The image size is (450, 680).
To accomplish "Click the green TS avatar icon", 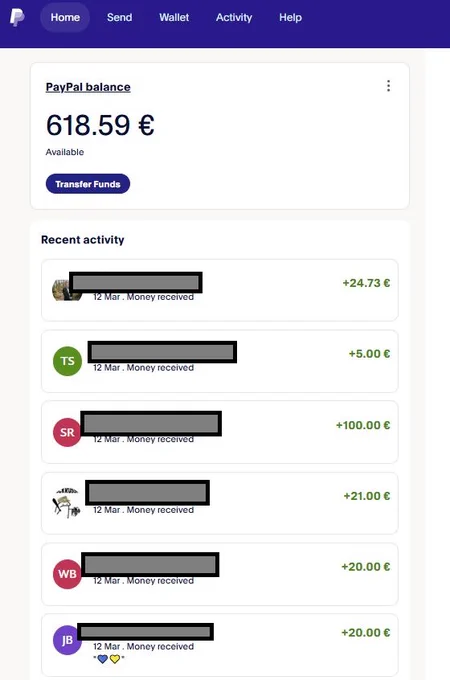I will (x=67, y=361).
